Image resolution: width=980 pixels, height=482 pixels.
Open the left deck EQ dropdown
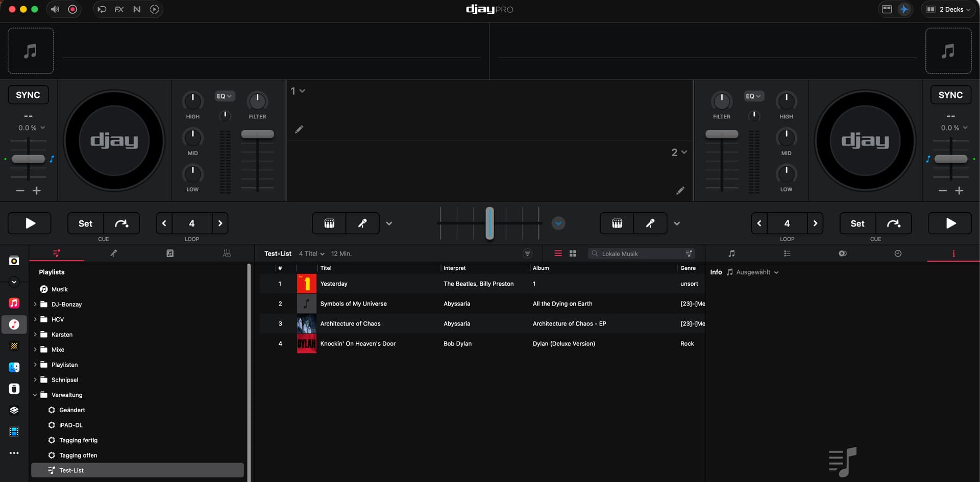pyautogui.click(x=224, y=96)
